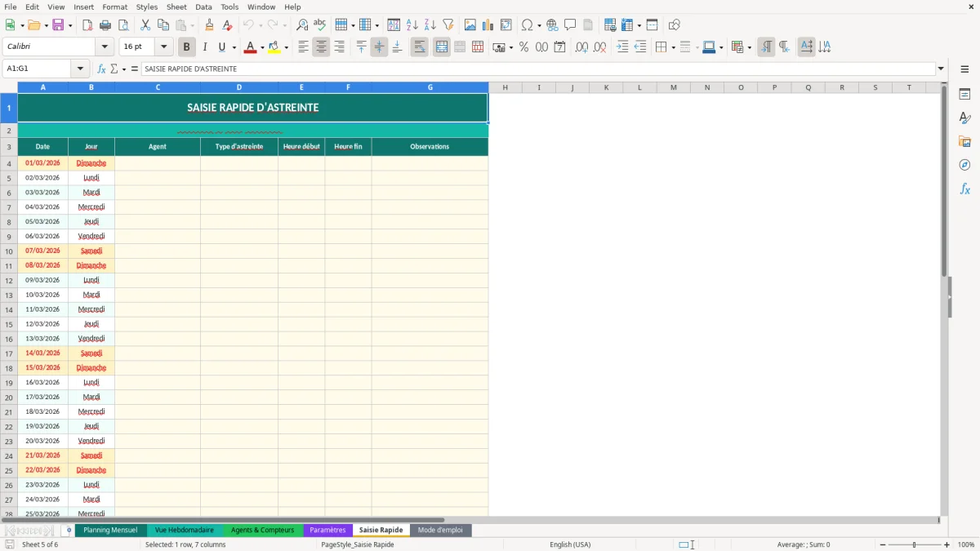This screenshot has height=551, width=980.
Task: Click the Spelling check icon
Action: 320,25
